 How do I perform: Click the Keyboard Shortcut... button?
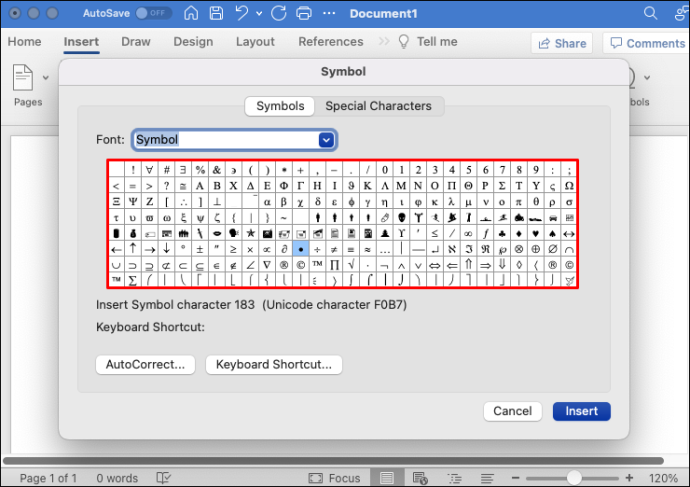click(x=274, y=365)
